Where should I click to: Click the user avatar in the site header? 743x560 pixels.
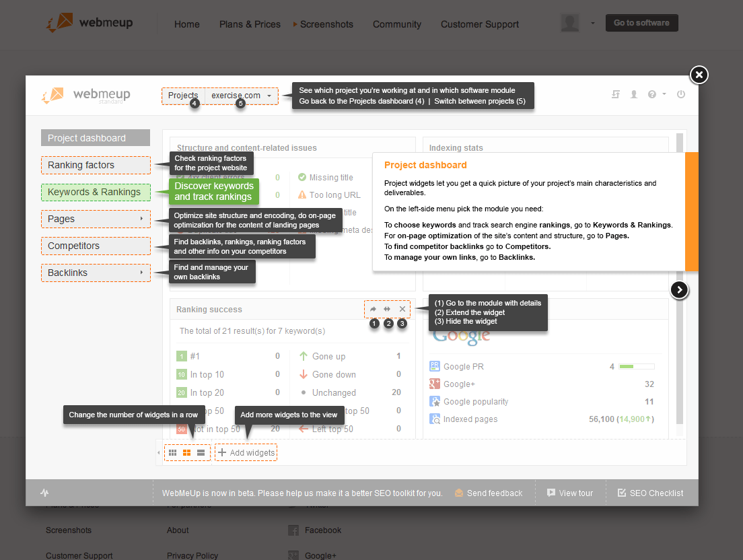(x=569, y=23)
